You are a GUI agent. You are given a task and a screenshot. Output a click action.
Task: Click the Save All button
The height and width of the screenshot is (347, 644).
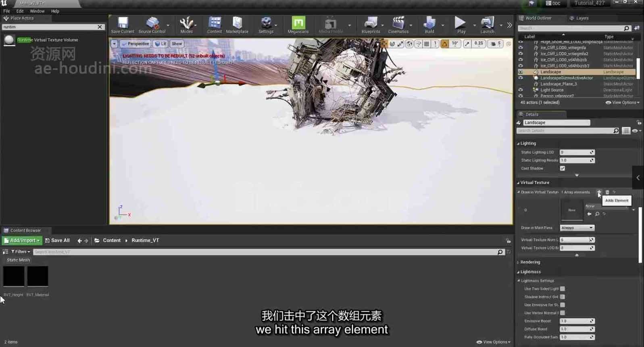coord(57,240)
